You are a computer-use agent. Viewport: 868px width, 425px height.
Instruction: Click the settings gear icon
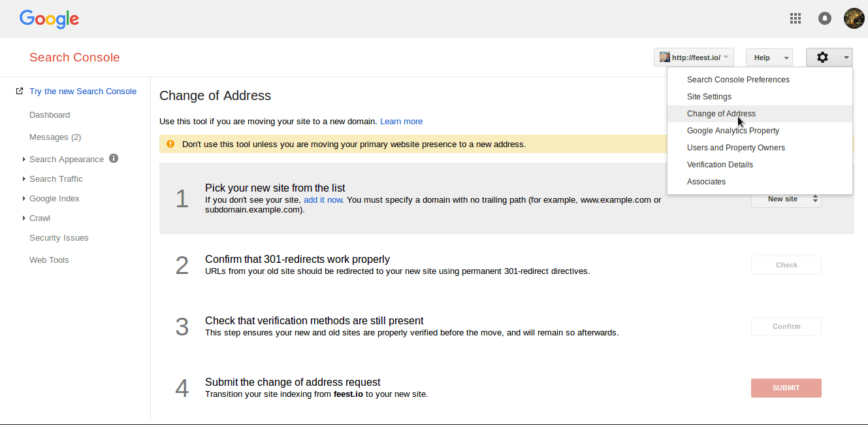(822, 58)
